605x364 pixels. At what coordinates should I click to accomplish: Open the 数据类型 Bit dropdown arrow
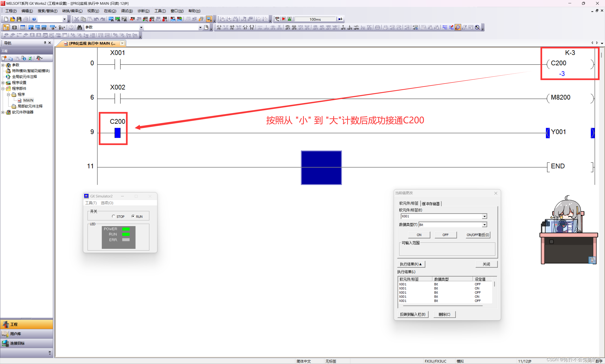coord(484,225)
